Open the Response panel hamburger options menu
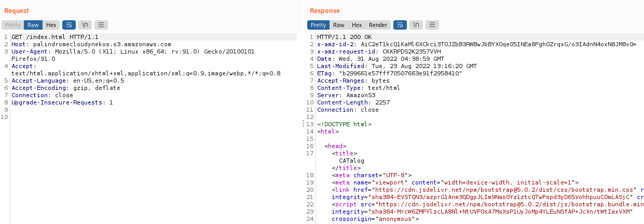 pyautogui.click(x=432, y=25)
